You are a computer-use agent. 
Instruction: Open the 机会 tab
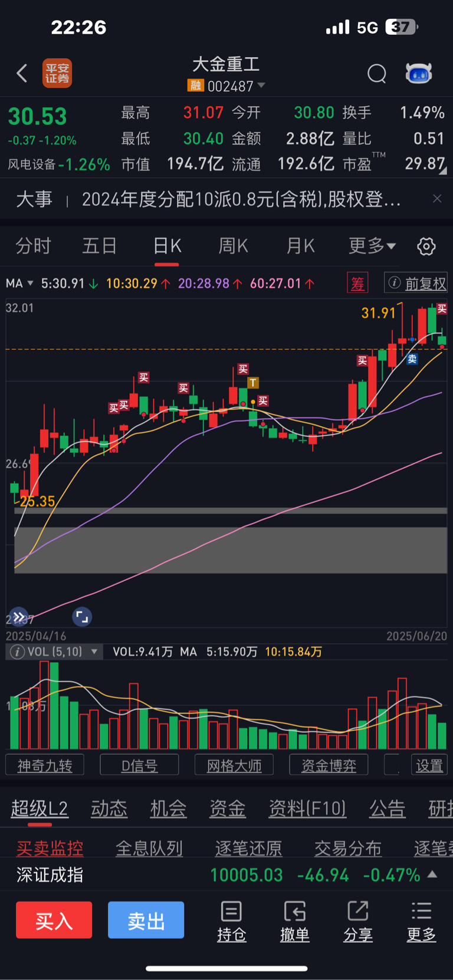168,808
